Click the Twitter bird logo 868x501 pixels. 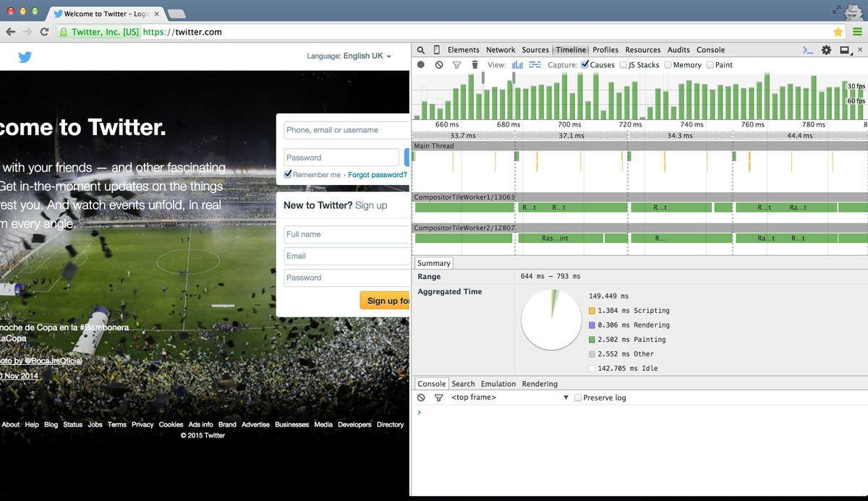click(25, 56)
